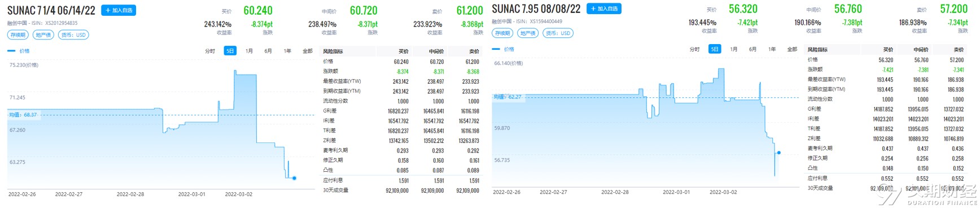Screen dimensions: 980x208
Task: Click 加入自选 for SUNAC 7.95 bond
Action: point(604,8)
